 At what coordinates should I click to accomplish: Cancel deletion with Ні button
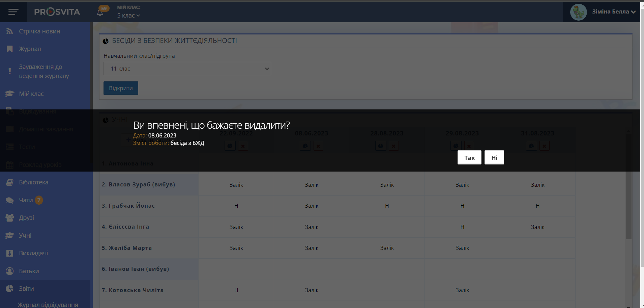tap(494, 158)
